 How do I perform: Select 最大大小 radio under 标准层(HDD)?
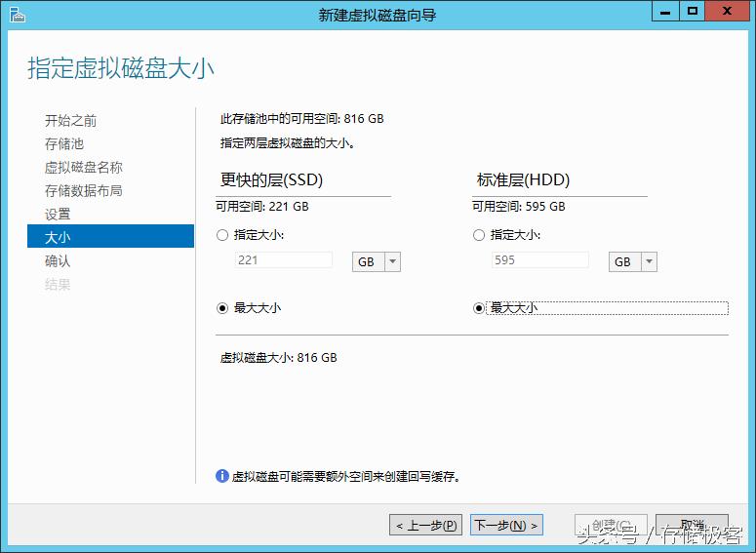point(479,308)
